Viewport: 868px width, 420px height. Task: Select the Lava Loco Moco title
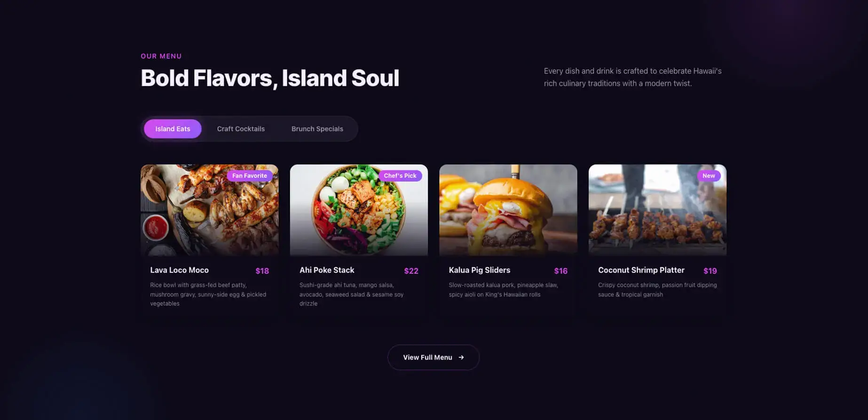(179, 270)
